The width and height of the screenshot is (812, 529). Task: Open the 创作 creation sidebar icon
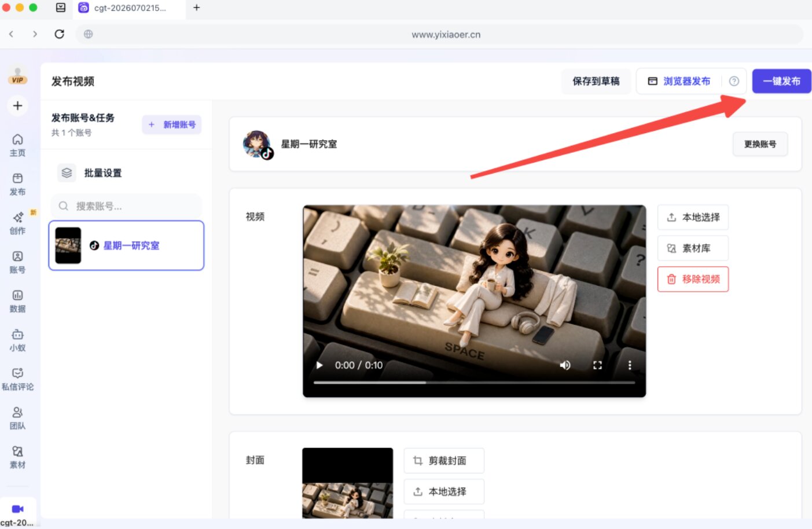pyautogui.click(x=17, y=223)
